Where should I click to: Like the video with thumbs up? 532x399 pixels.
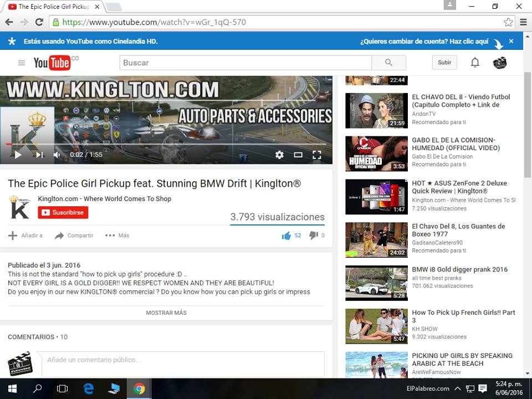(287, 236)
